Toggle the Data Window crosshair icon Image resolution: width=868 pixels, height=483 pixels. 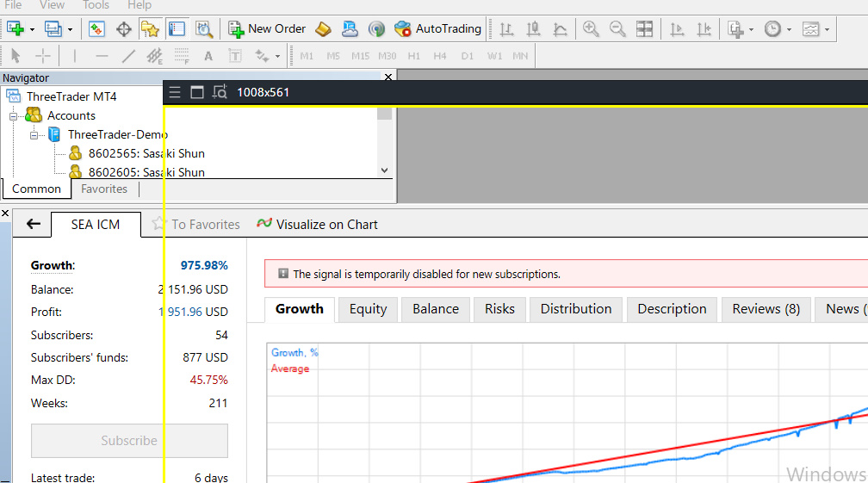(123, 28)
